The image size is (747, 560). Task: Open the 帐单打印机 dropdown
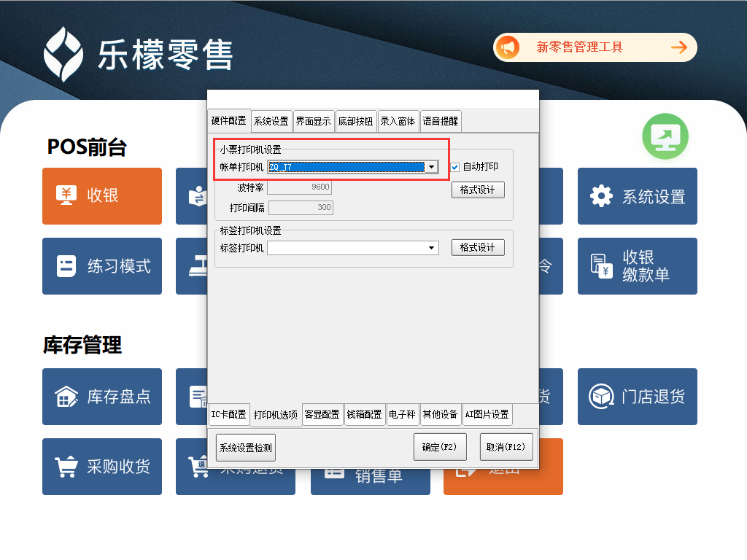point(431,167)
